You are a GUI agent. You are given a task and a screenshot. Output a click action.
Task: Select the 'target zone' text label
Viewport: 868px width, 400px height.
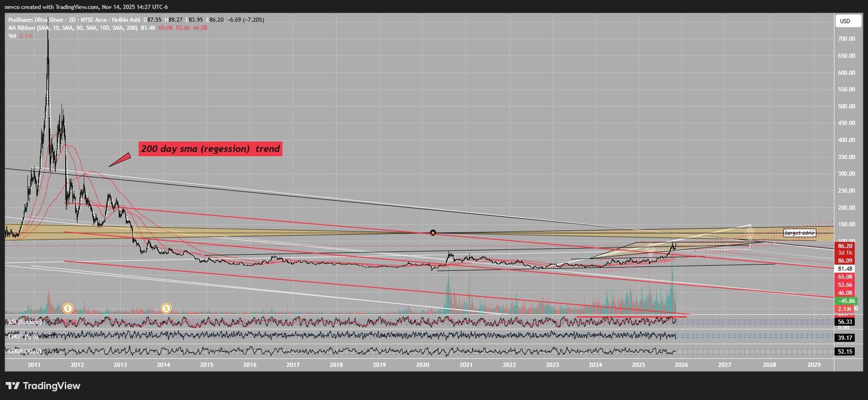[x=799, y=233]
